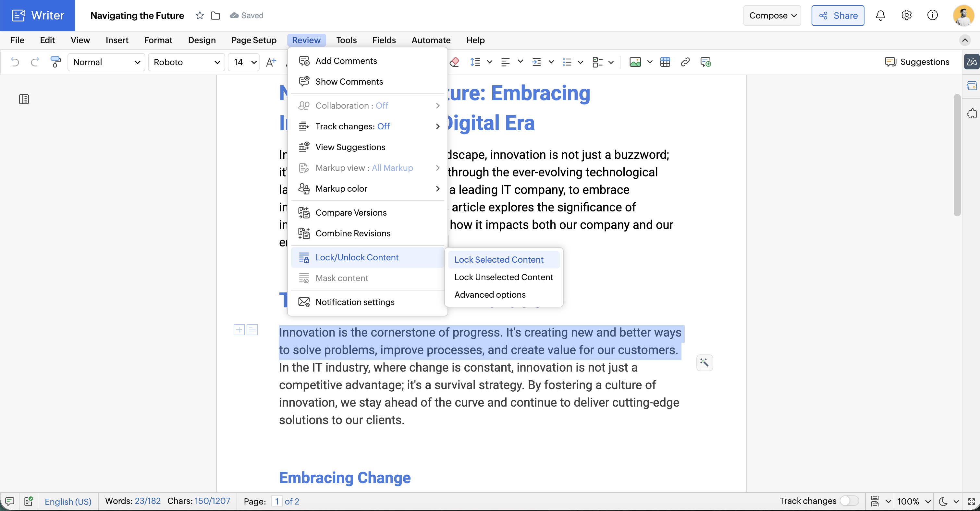
Task: Click the Share button
Action: pos(838,16)
